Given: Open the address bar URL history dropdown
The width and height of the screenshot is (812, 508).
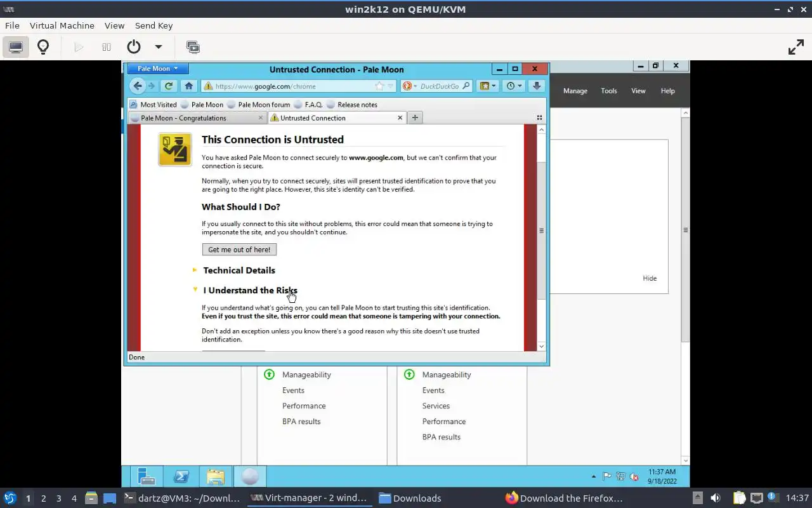Looking at the screenshot, I should point(390,86).
